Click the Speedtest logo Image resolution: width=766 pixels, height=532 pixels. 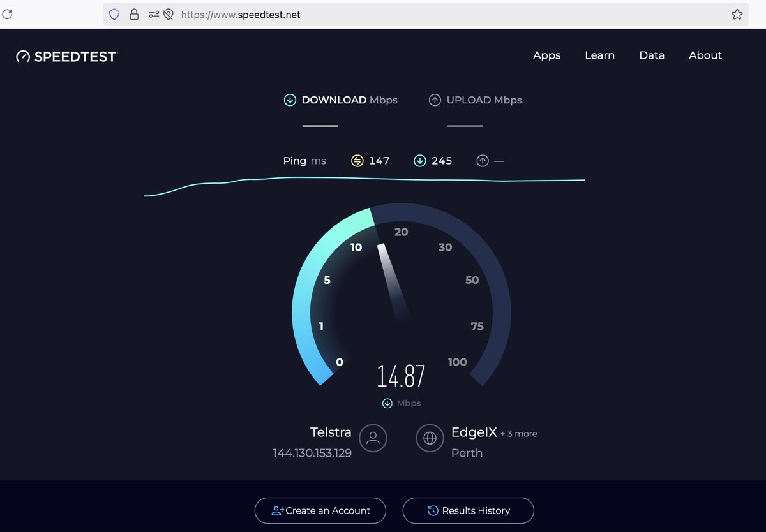click(x=67, y=56)
